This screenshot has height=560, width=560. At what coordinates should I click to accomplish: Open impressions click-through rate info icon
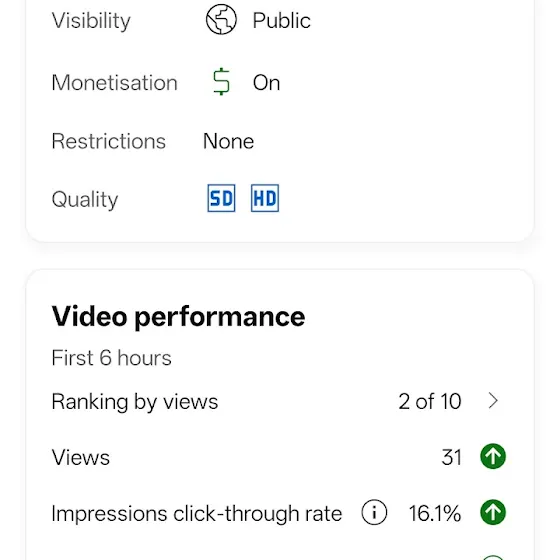tap(374, 512)
